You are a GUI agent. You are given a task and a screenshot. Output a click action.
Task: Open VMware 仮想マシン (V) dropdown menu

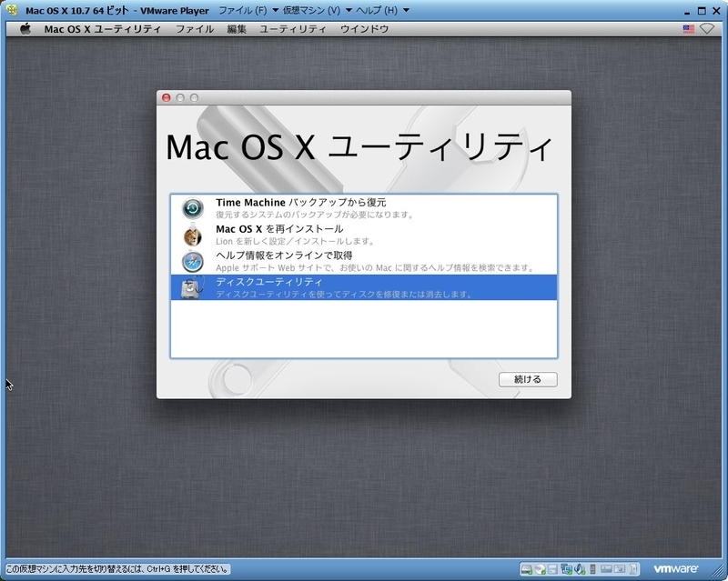click(x=317, y=10)
